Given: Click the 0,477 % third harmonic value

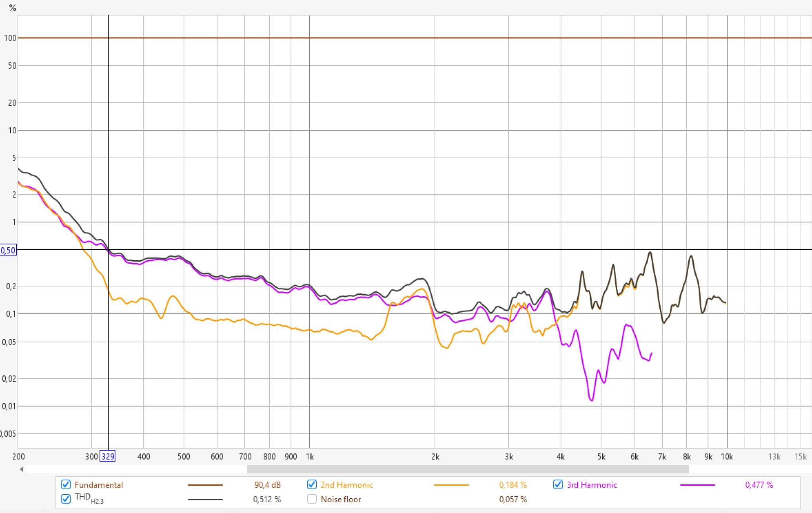Looking at the screenshot, I should point(759,485).
